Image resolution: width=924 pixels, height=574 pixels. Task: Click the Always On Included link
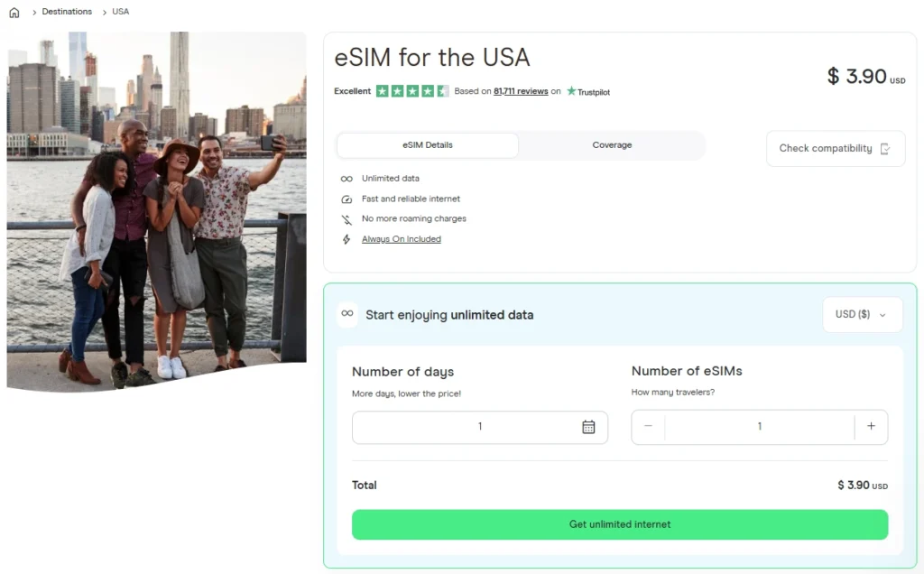coord(402,238)
